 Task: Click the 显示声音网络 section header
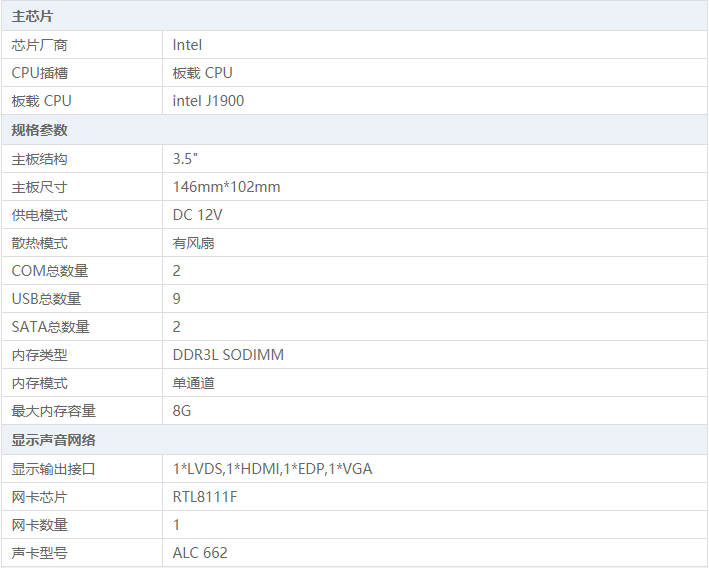click(x=54, y=440)
